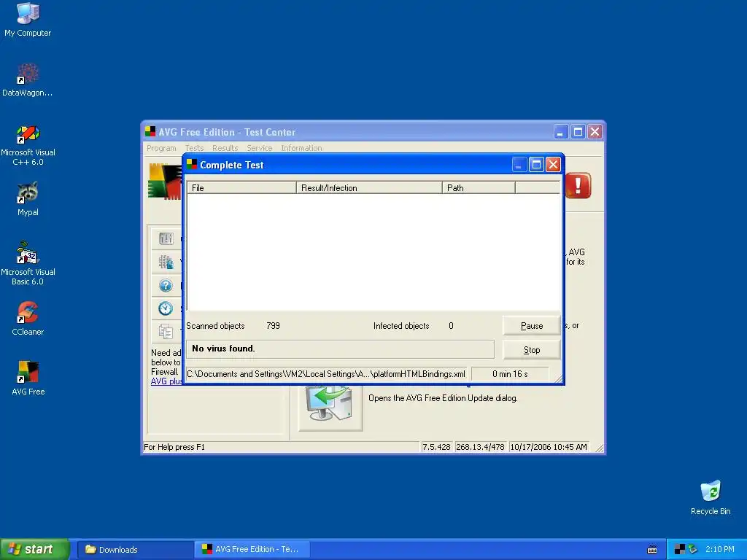Open the Windows Start menu
Screen dimensions: 747x560
click(35, 550)
